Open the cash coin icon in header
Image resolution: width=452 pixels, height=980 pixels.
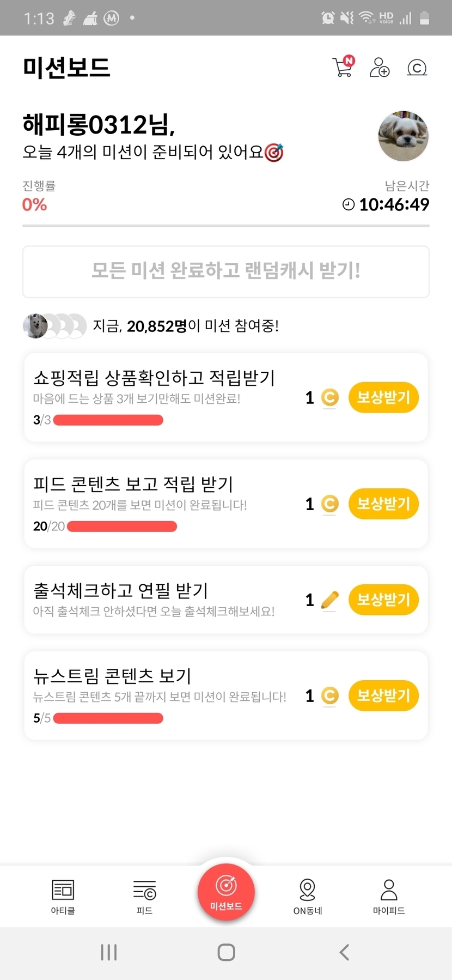point(417,68)
